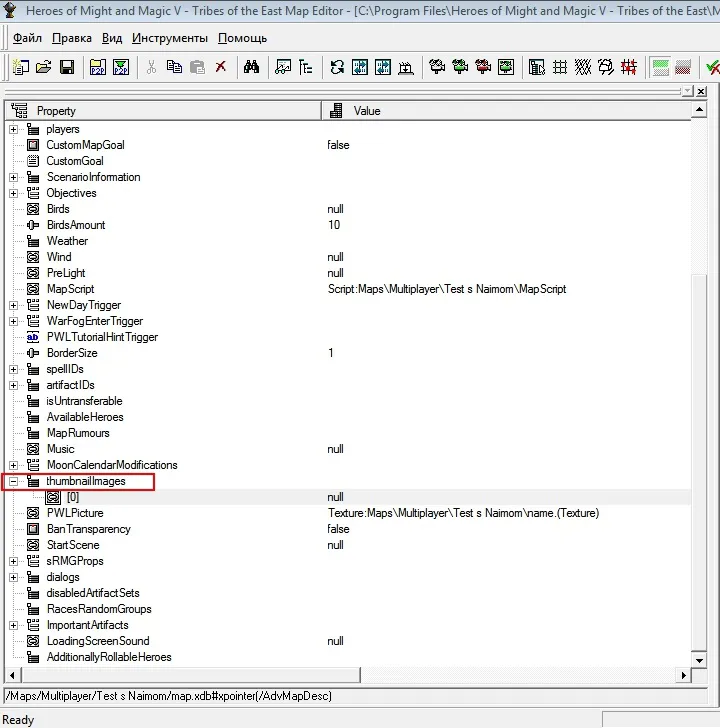Click the horizontal scrollbar left arrow

tap(13, 675)
